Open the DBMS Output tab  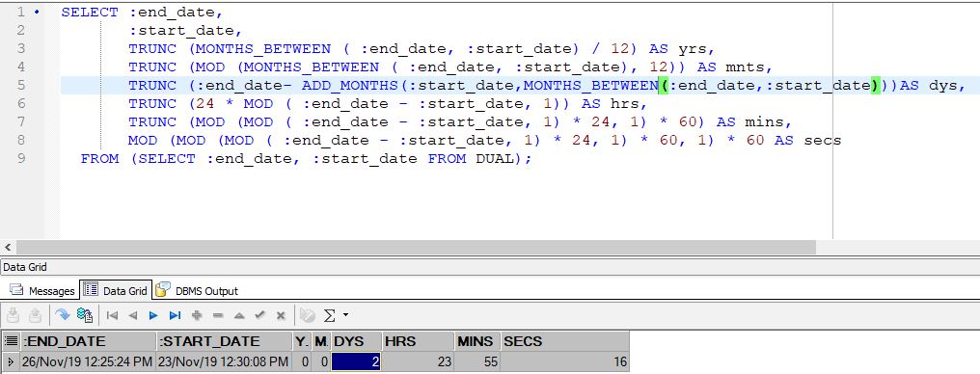(198, 290)
